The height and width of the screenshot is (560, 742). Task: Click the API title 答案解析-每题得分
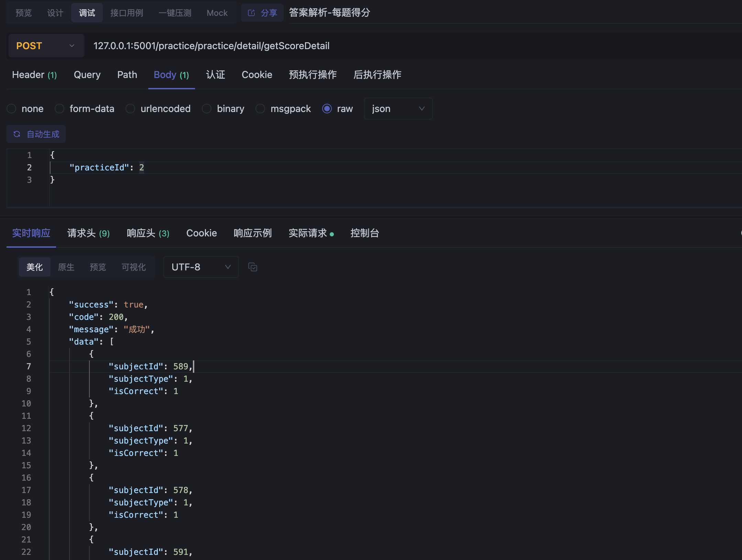click(x=330, y=13)
